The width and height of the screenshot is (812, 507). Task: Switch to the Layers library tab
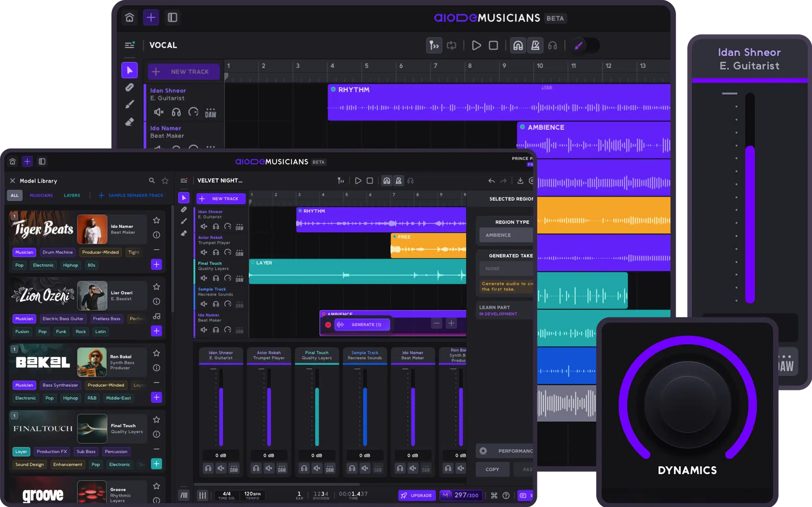pyautogui.click(x=72, y=195)
